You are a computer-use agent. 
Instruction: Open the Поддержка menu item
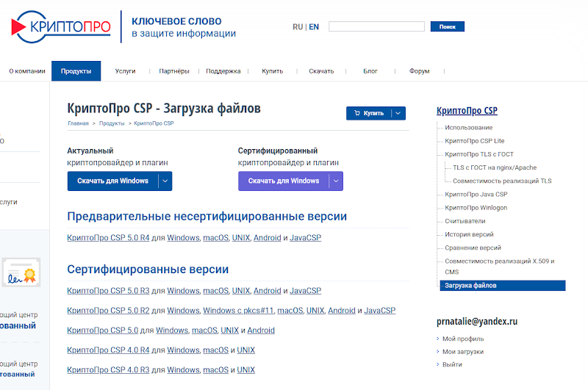pyautogui.click(x=223, y=71)
